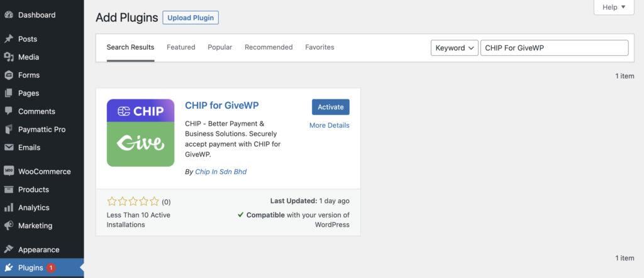
Task: Click the Plugins plug icon
Action: [x=9, y=268]
